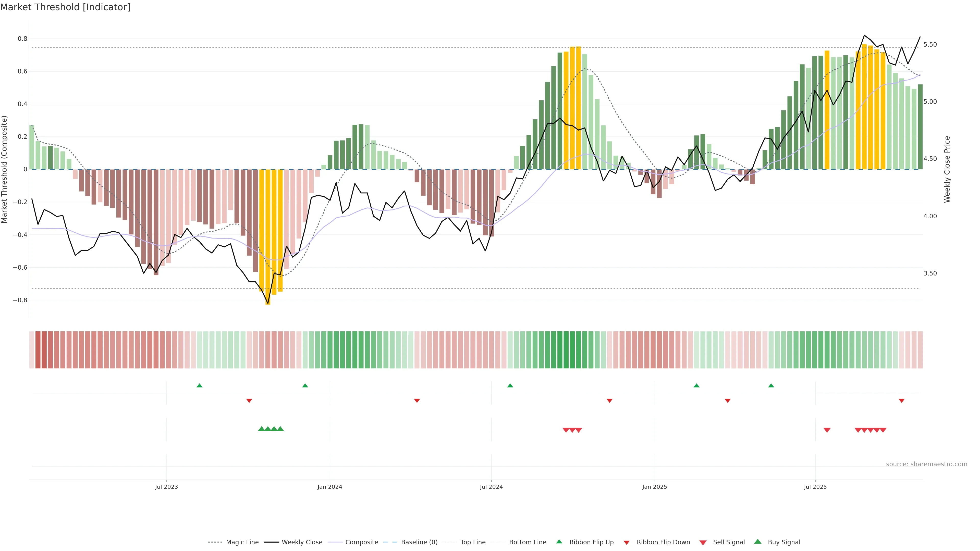Hide the Composite line via legend
The width and height of the screenshot is (980, 551).
[x=361, y=542]
